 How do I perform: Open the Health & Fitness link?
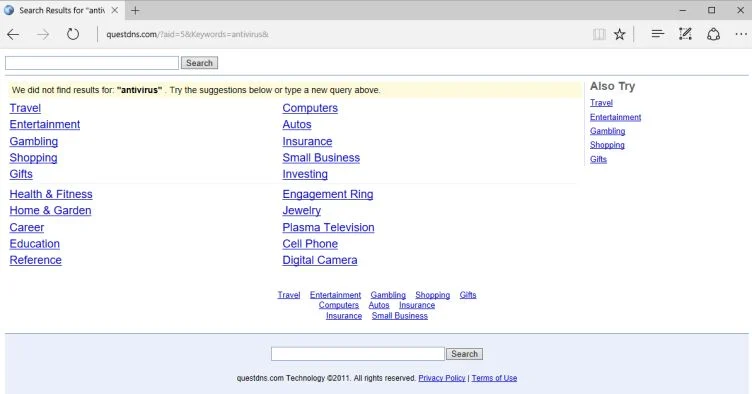tap(51, 194)
